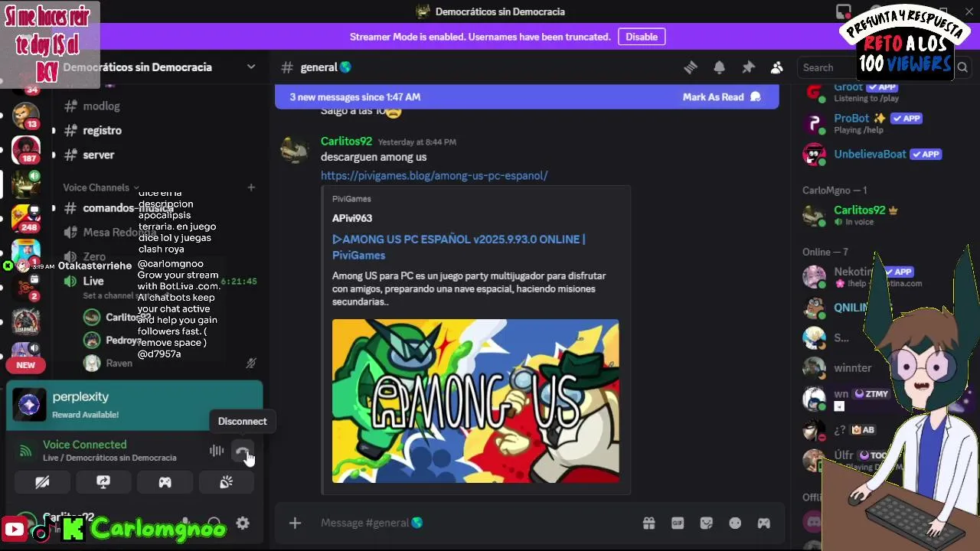
Task: Open the sticker picker icon
Action: click(x=707, y=523)
